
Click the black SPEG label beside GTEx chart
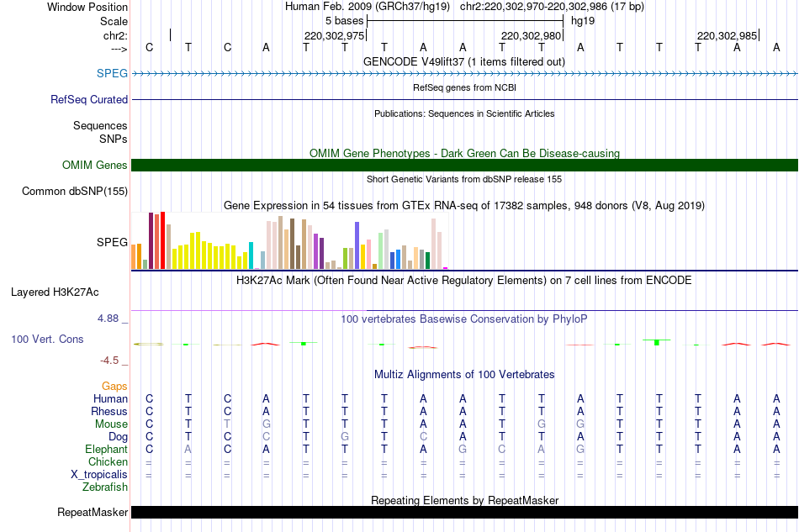click(112, 242)
